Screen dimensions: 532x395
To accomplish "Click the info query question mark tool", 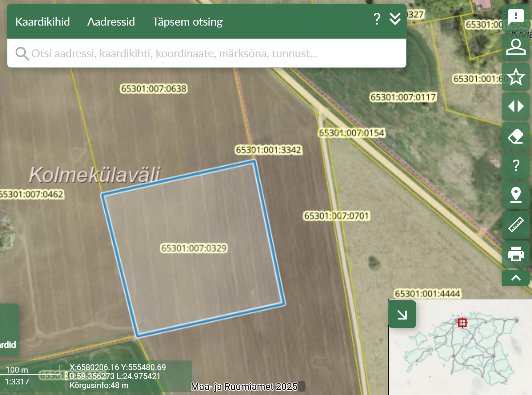I will point(516,165).
